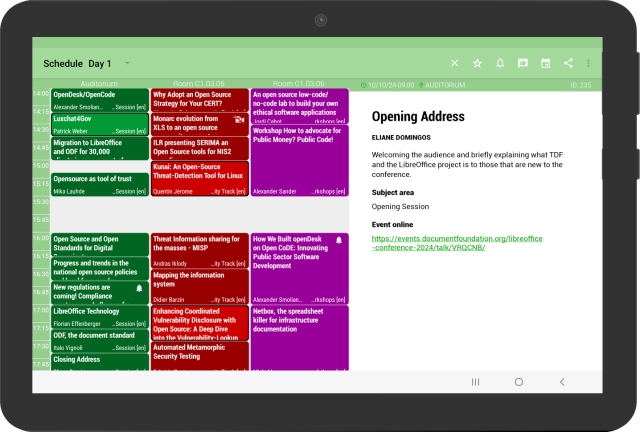Open Android recent apps button
640x432 pixels.
[475, 382]
